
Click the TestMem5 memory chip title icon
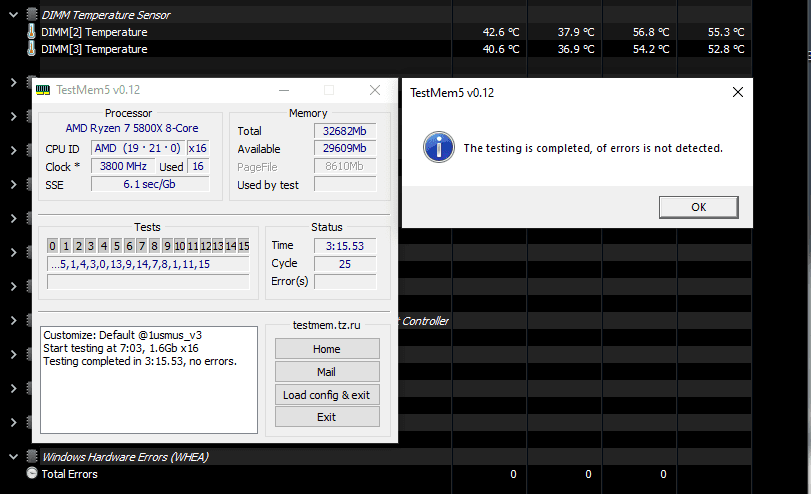click(43, 90)
